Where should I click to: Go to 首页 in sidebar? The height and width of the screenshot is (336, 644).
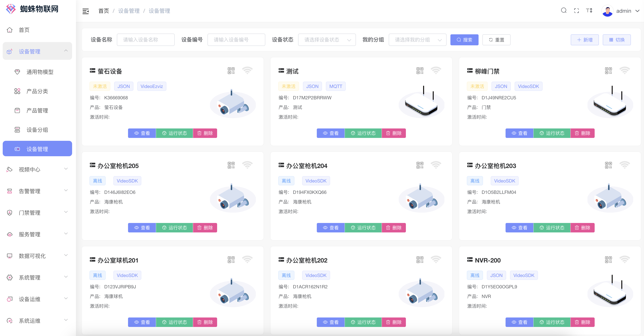[37, 30]
